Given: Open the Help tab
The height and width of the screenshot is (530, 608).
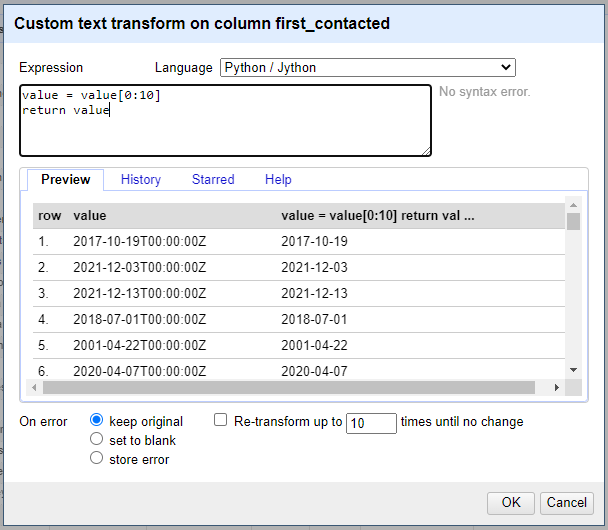Looking at the screenshot, I should pos(278,180).
